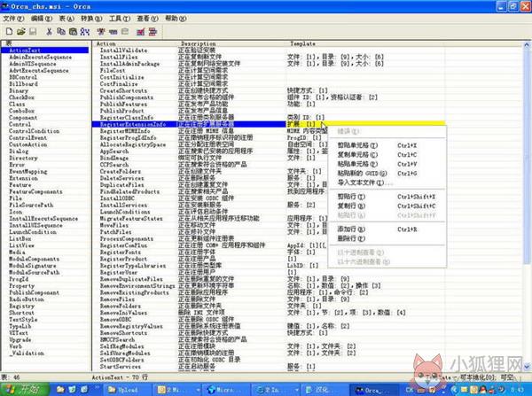
Task: Click the RemoveIniValues action cell
Action: coord(123,313)
